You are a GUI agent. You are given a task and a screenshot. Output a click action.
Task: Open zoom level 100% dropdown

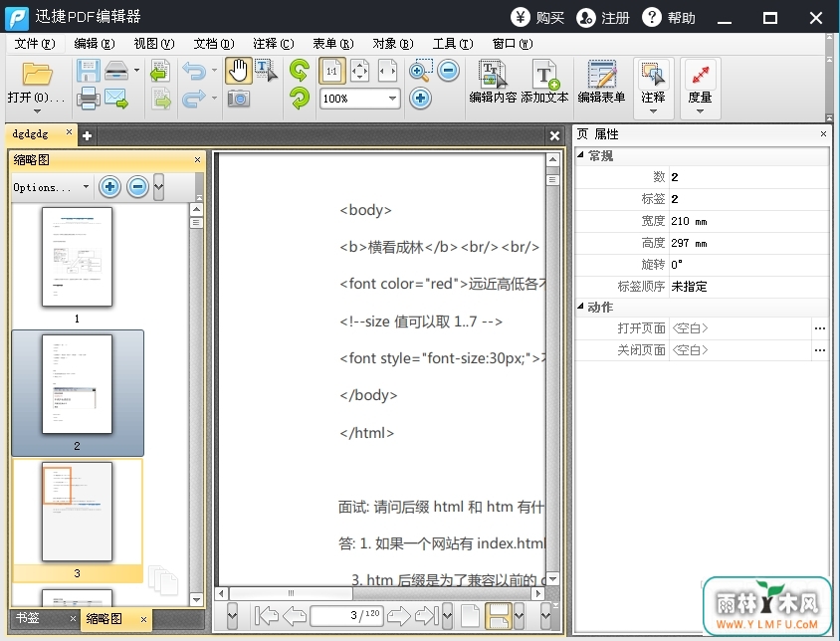[x=392, y=99]
